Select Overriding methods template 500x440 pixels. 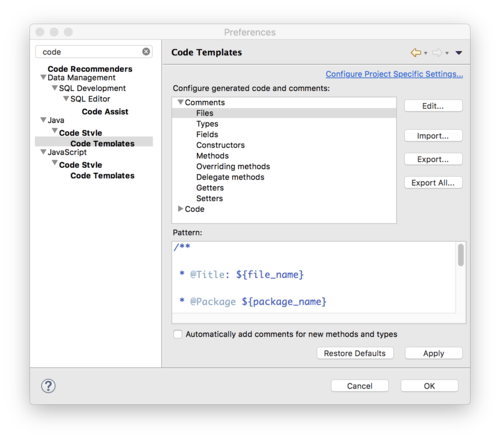click(x=233, y=167)
